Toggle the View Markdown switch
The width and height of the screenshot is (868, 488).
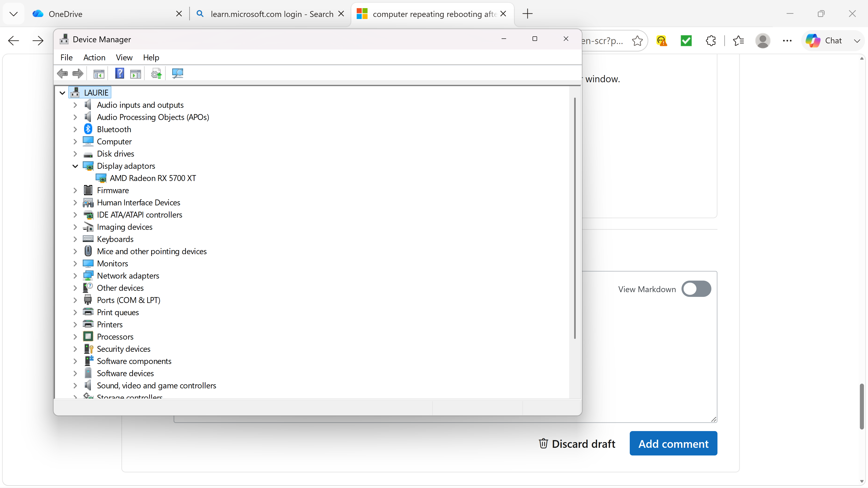pyautogui.click(x=696, y=289)
